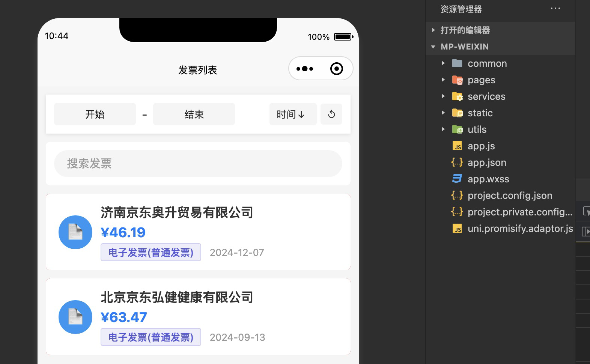The width and height of the screenshot is (590, 364).
Task: Click invoice document icon for 济南京东奥升贸易有限公司
Action: pyautogui.click(x=75, y=232)
